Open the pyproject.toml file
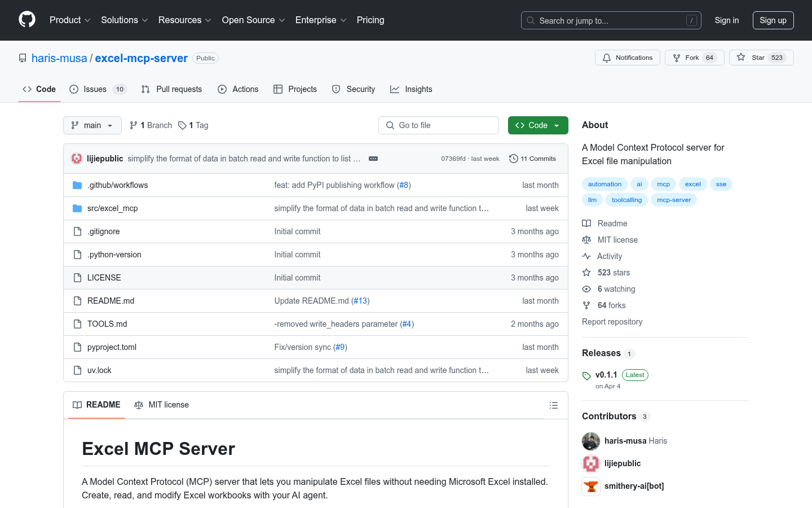Viewport: 812px width, 508px height. [x=112, y=347]
